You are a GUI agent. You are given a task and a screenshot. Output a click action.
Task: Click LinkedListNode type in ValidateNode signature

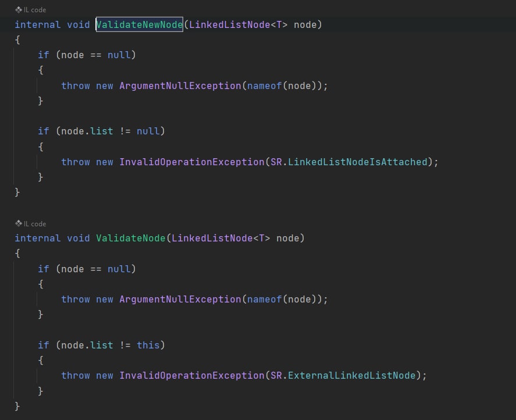pos(212,239)
